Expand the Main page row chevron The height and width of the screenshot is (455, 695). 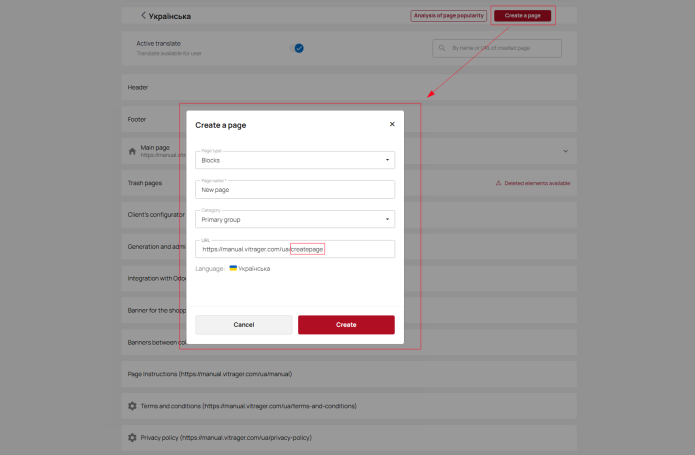pos(565,151)
